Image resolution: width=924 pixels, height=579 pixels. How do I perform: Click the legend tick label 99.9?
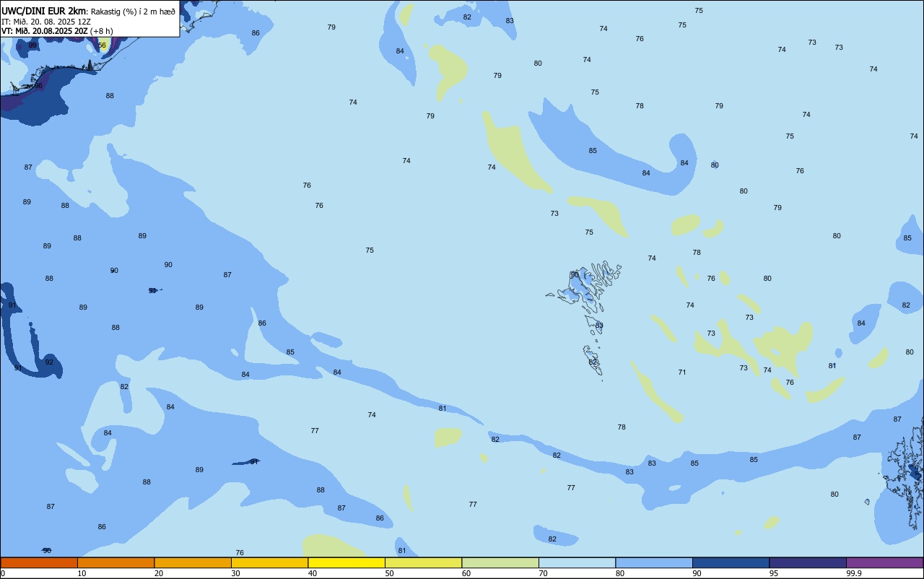pyautogui.click(x=854, y=573)
